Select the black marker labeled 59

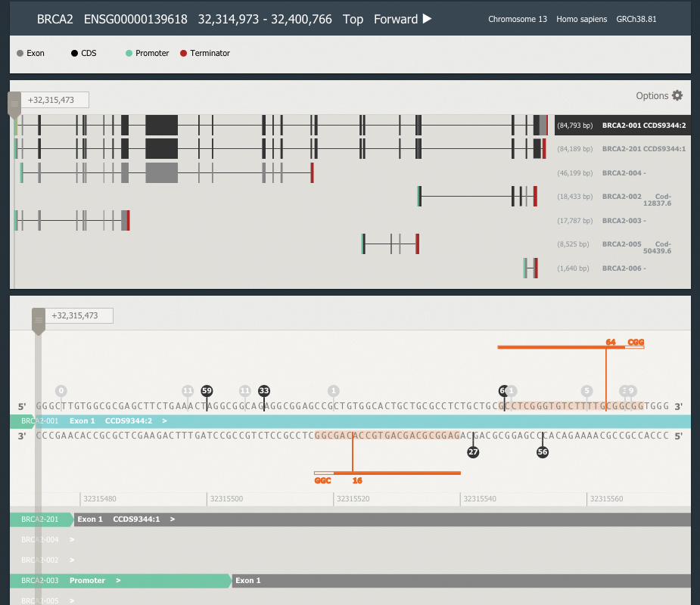[207, 391]
